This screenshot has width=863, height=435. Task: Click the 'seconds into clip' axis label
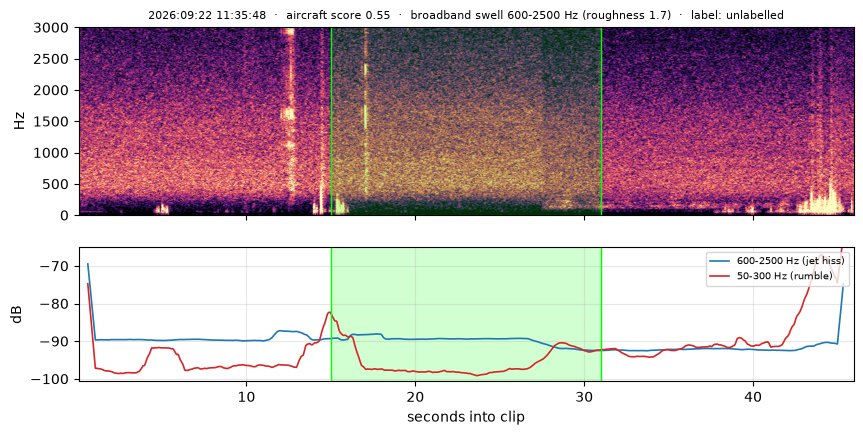[466, 417]
